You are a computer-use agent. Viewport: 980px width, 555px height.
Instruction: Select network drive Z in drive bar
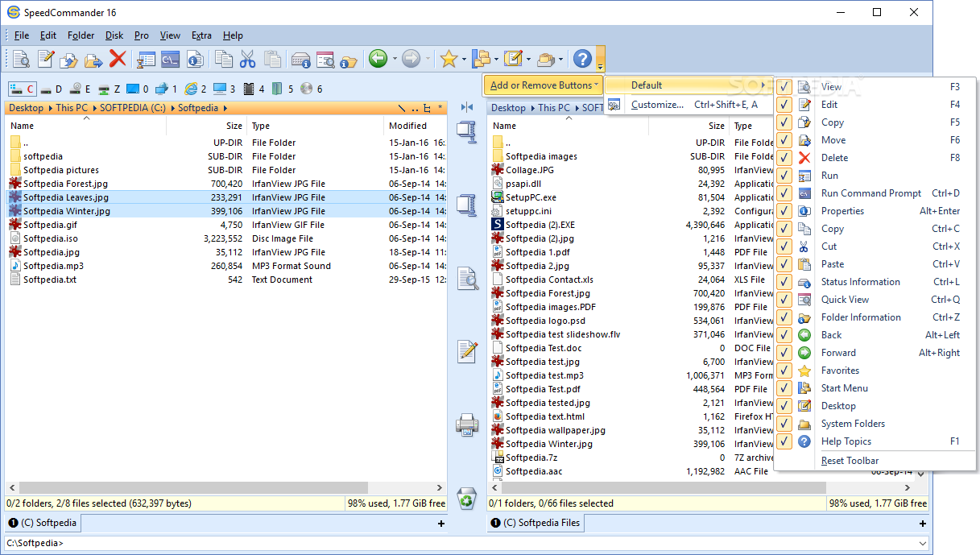pyautogui.click(x=110, y=89)
